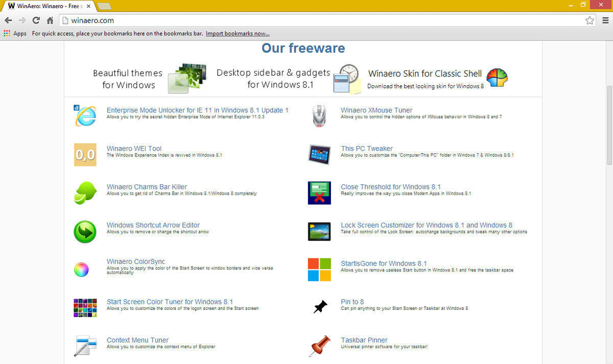The height and width of the screenshot is (364, 613).
Task: Click the green Charms Bar Killer icon
Action: pos(85,192)
